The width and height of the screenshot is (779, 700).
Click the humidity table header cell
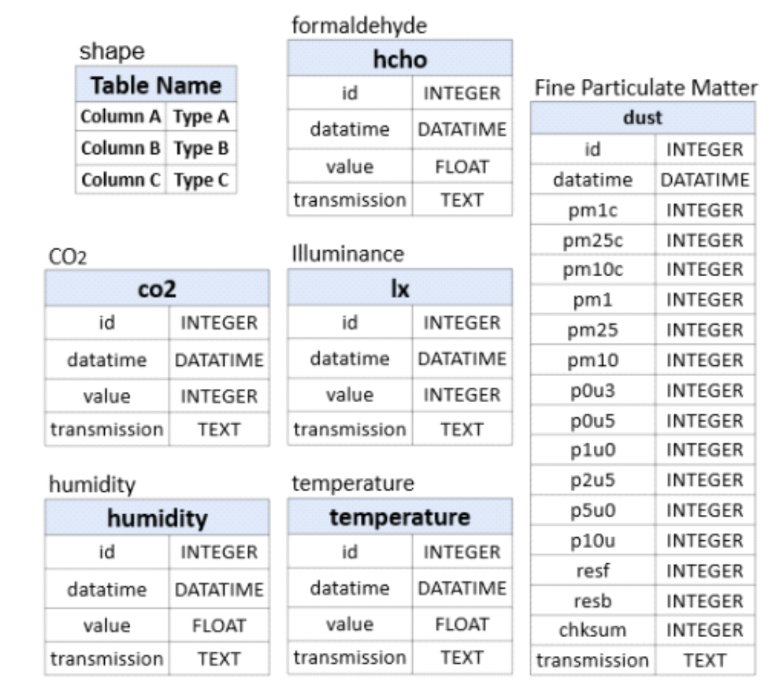tap(157, 518)
